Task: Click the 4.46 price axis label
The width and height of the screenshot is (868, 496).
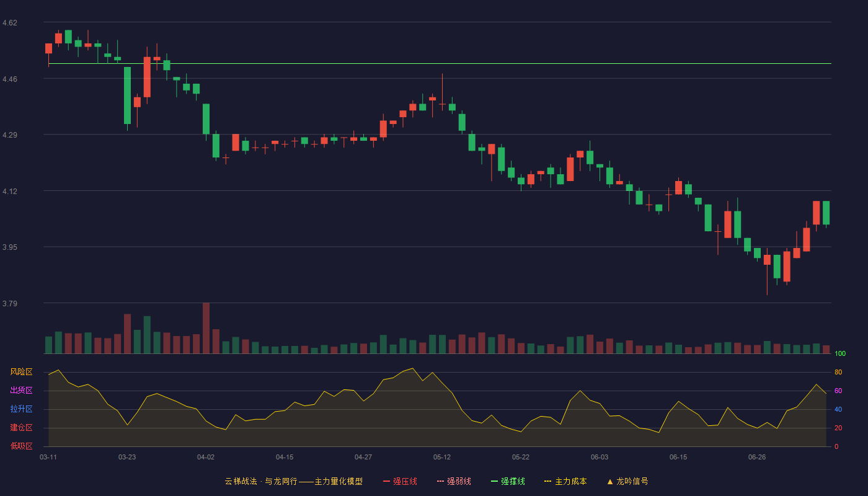Action: tap(10, 79)
